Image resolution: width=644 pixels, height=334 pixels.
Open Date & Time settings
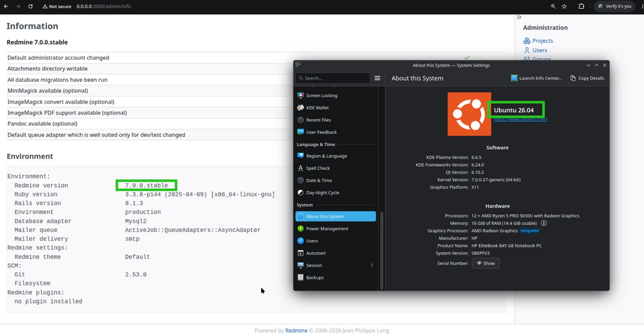tap(335, 181)
